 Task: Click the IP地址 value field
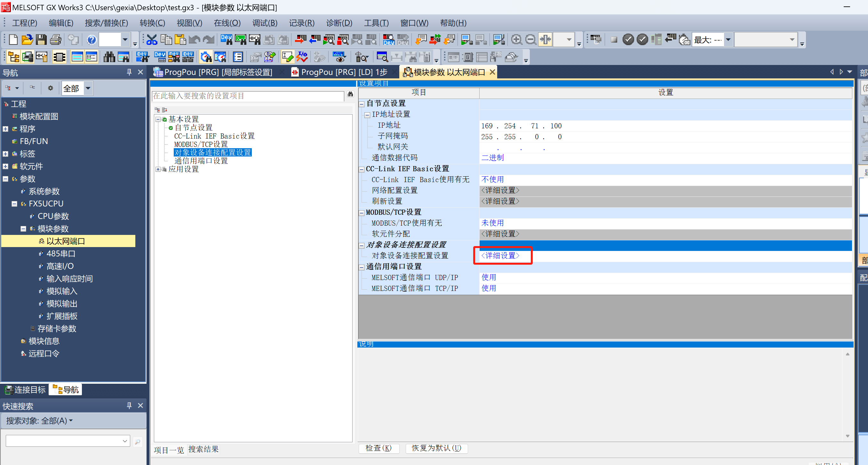click(x=665, y=126)
